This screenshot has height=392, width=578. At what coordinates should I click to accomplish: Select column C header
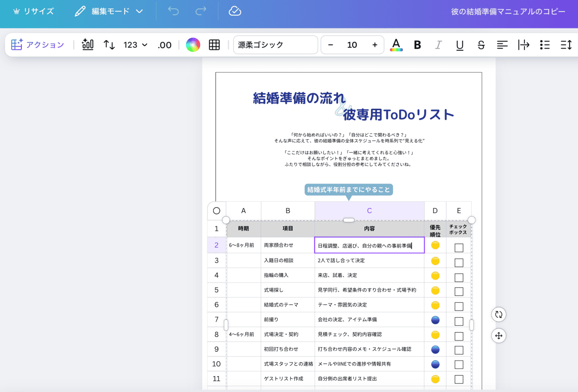[369, 211]
